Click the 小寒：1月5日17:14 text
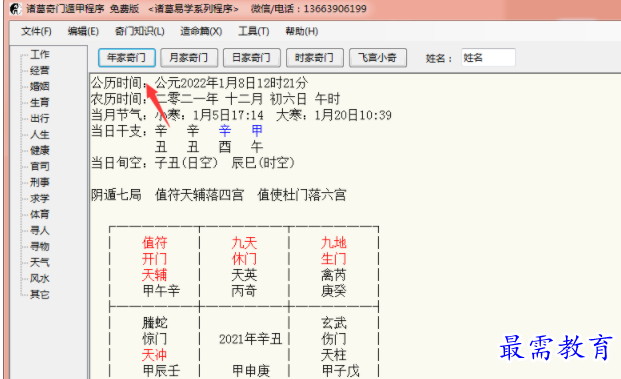 (x=209, y=115)
